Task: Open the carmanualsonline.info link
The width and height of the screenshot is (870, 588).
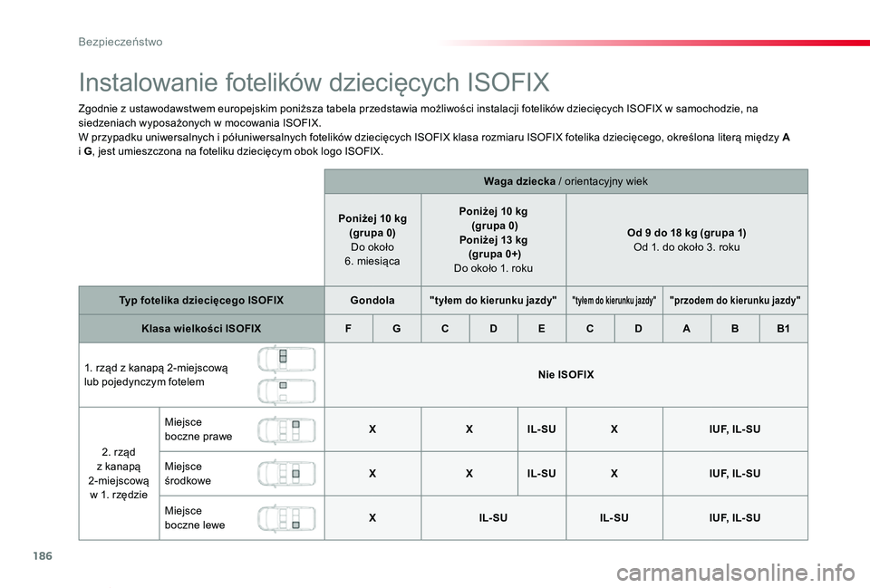Action: pyautogui.click(x=736, y=572)
